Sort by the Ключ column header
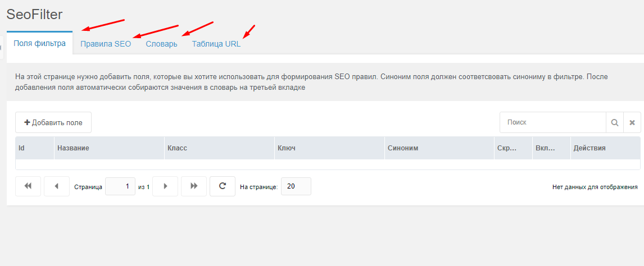Viewport: 644px width, 266px height. point(329,148)
